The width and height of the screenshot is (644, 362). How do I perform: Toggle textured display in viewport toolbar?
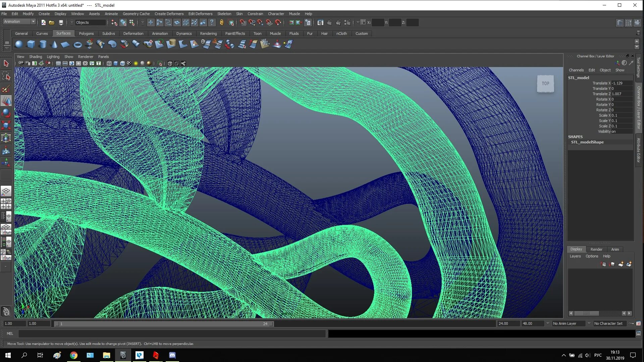(129, 63)
